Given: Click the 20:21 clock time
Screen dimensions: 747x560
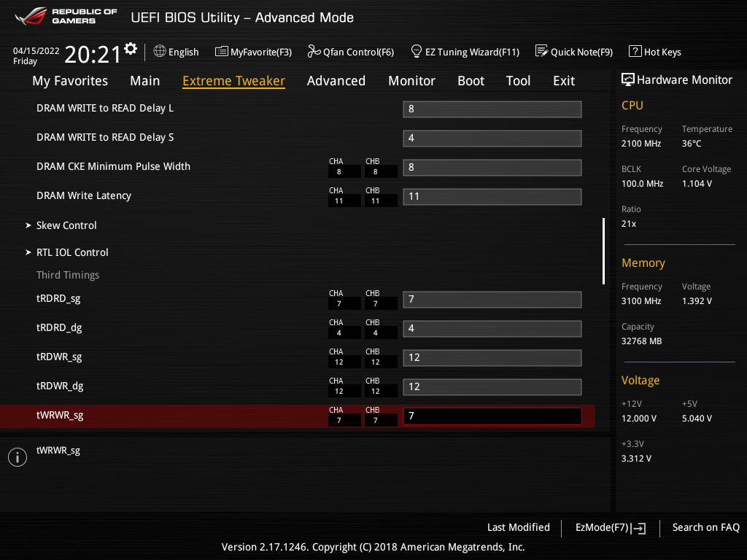Looking at the screenshot, I should (x=93, y=55).
